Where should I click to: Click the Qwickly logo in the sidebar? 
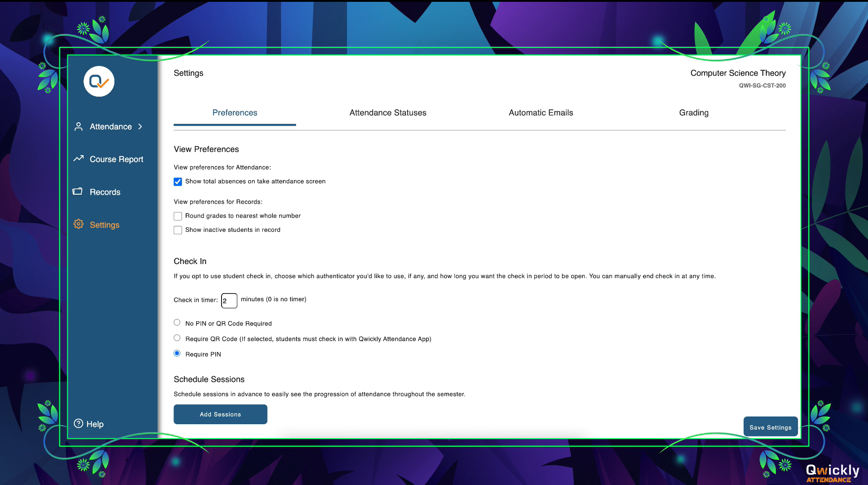99,82
